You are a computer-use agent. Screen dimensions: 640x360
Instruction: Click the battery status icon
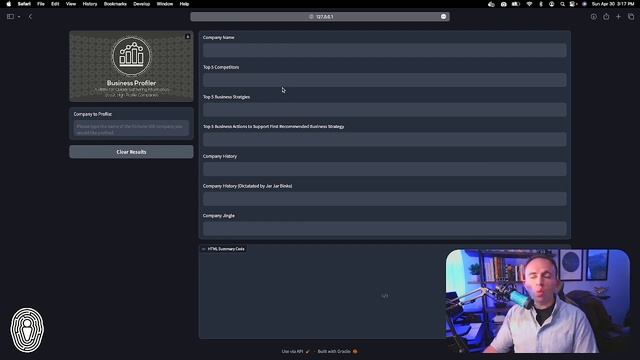516,4
